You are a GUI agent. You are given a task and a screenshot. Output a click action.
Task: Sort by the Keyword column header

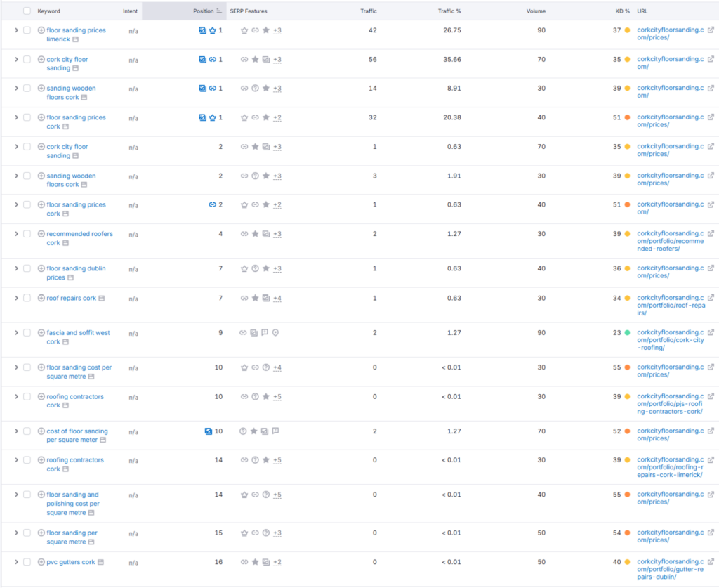click(48, 11)
